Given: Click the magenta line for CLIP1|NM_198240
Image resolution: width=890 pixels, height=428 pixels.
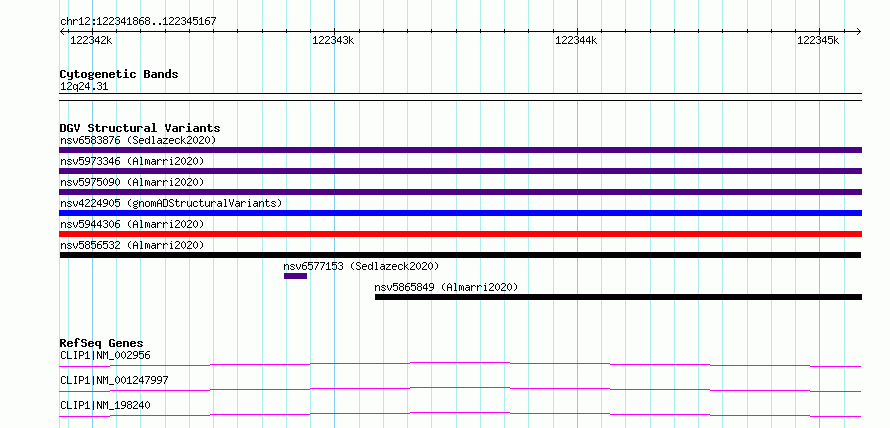Looking at the screenshot, I should [460, 414].
